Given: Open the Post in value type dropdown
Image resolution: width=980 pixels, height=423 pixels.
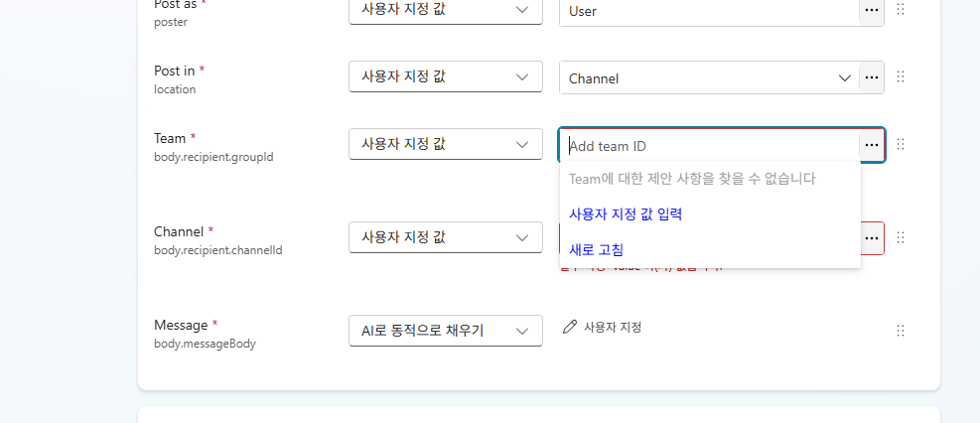Looking at the screenshot, I should (446, 76).
